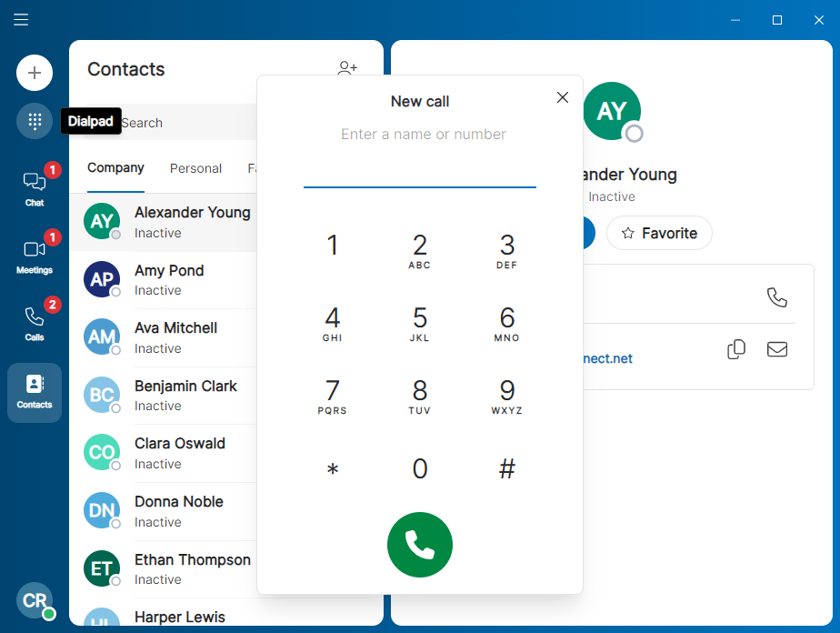
Task: Click the ET avatar for Ethan Thompson
Action: coord(102,568)
